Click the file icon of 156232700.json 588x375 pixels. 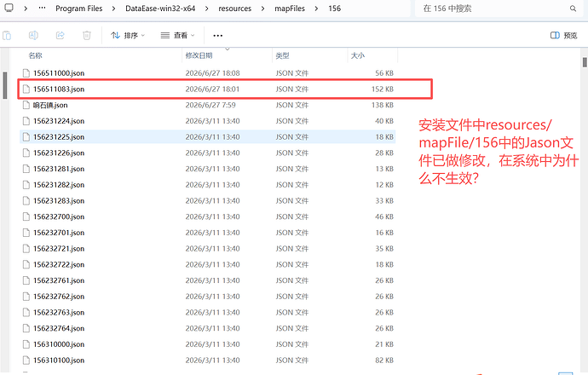[x=26, y=216]
